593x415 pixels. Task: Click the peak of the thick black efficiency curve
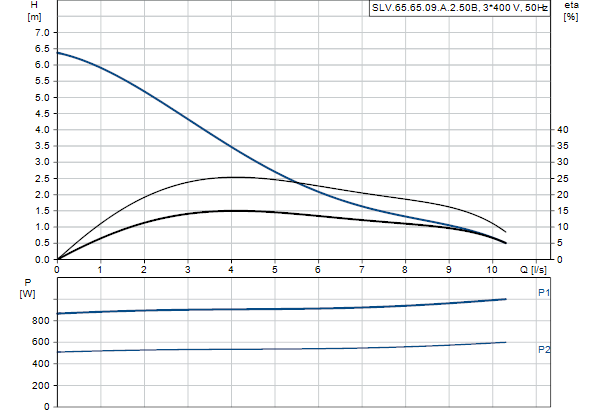click(x=231, y=211)
